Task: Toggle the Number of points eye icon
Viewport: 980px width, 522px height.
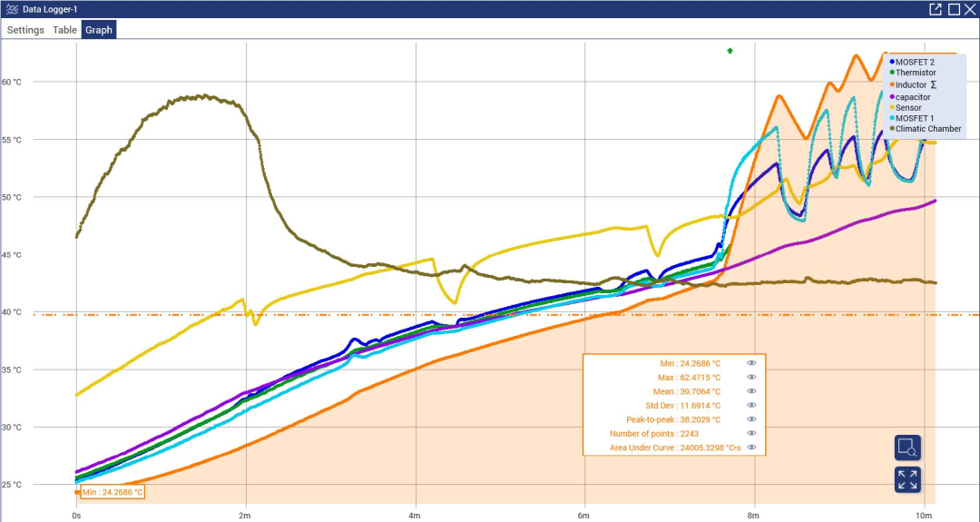Action: click(x=752, y=433)
